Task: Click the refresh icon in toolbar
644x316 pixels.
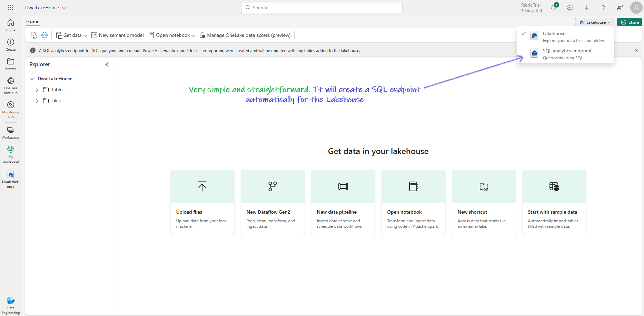Action: coord(34,35)
